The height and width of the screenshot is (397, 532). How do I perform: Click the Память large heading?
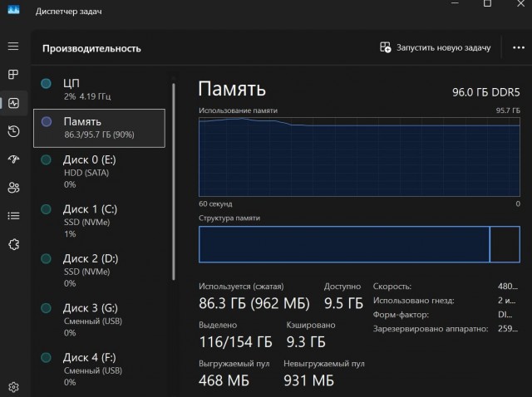tap(232, 89)
